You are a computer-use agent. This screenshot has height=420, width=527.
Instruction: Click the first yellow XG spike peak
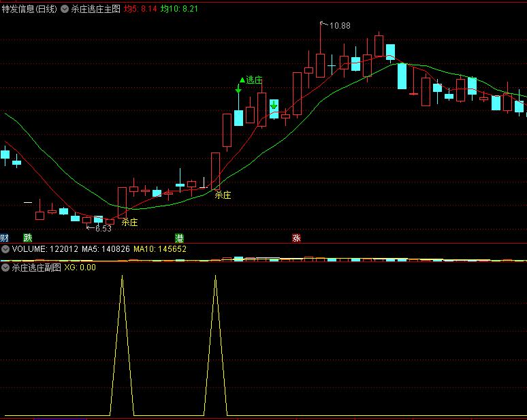point(123,276)
